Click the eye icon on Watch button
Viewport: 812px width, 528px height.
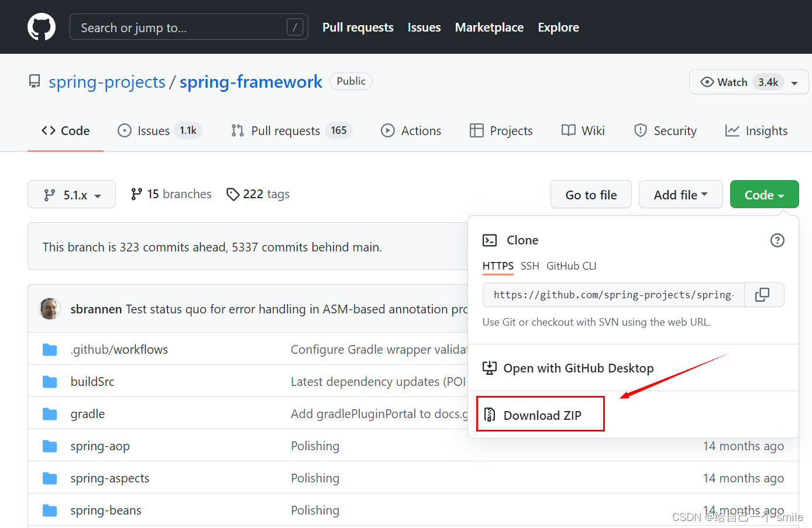[707, 82]
